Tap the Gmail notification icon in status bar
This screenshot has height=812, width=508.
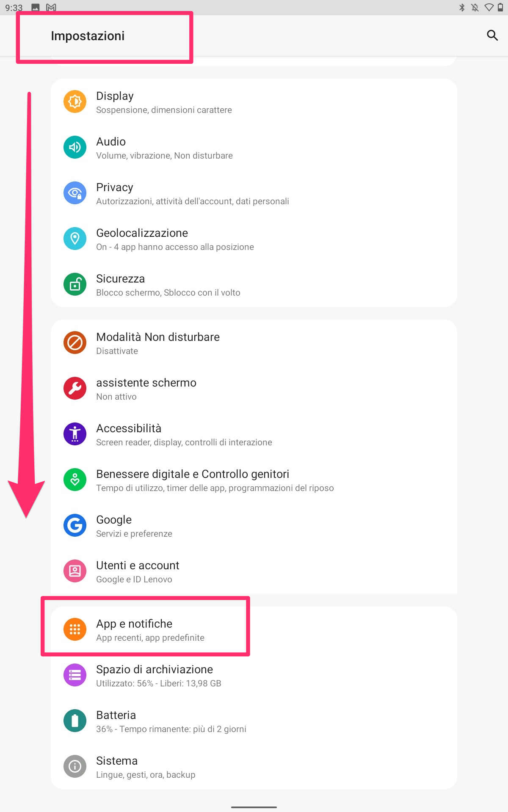point(51,8)
